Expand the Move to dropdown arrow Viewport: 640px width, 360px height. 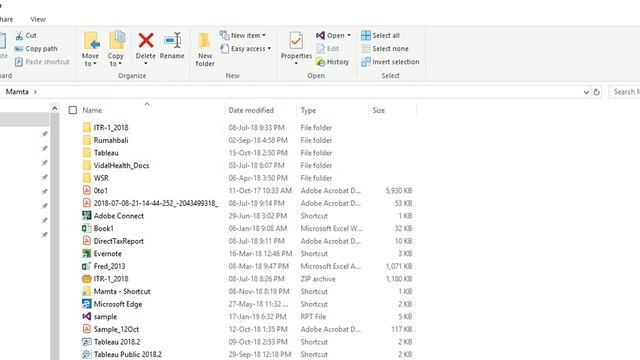coord(95,64)
